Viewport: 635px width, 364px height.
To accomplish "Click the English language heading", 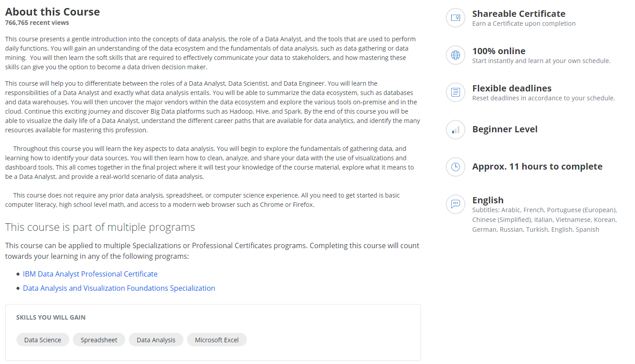I will (x=488, y=200).
